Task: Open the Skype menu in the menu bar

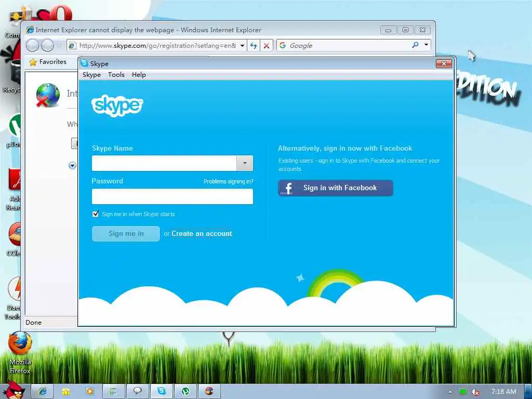Action: click(x=91, y=75)
